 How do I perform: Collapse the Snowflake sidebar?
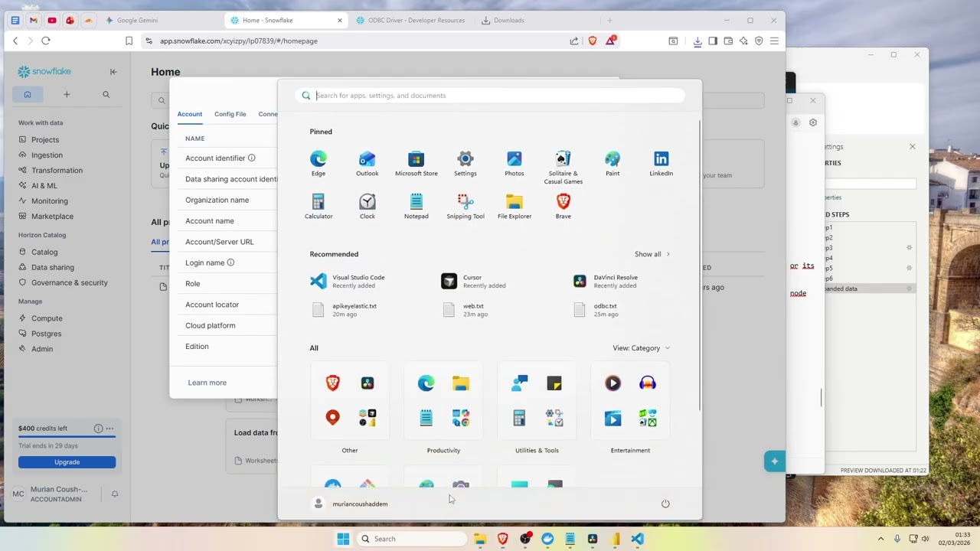(x=113, y=72)
